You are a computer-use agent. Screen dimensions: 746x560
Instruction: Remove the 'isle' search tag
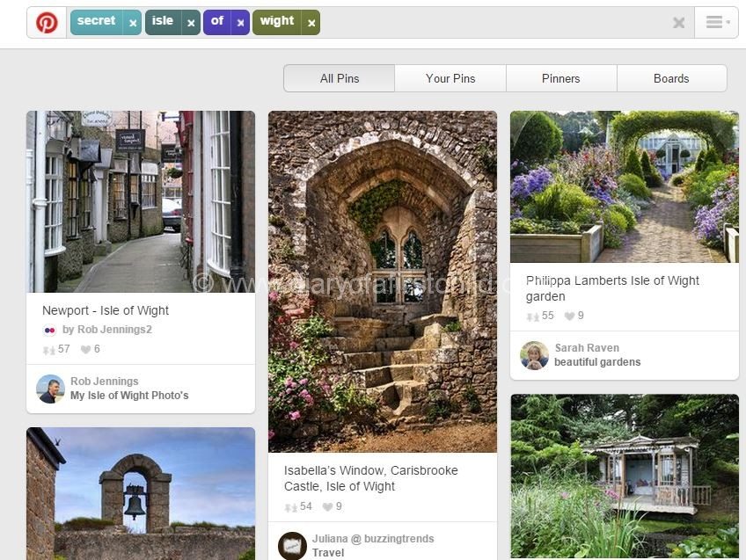191,24
